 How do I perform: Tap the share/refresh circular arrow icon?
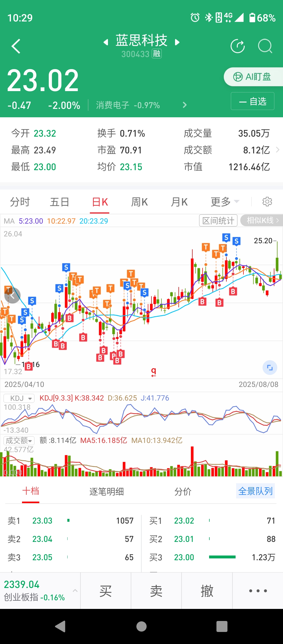coord(238,46)
